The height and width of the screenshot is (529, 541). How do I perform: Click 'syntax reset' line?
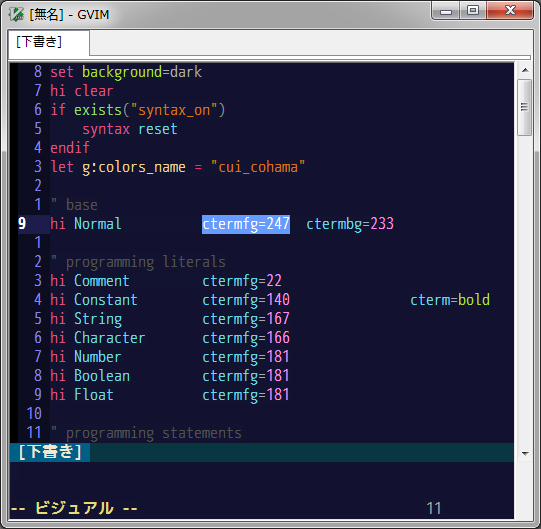[x=130, y=129]
